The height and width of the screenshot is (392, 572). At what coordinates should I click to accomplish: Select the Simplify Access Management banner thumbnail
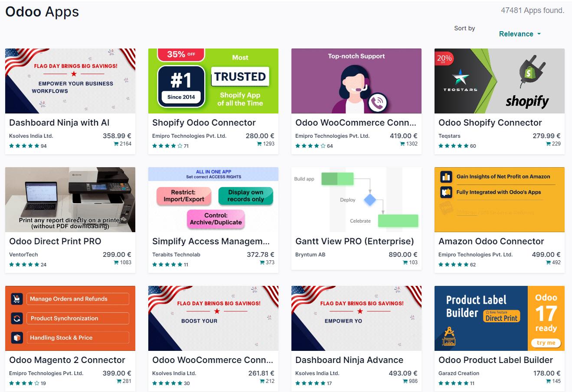click(213, 200)
